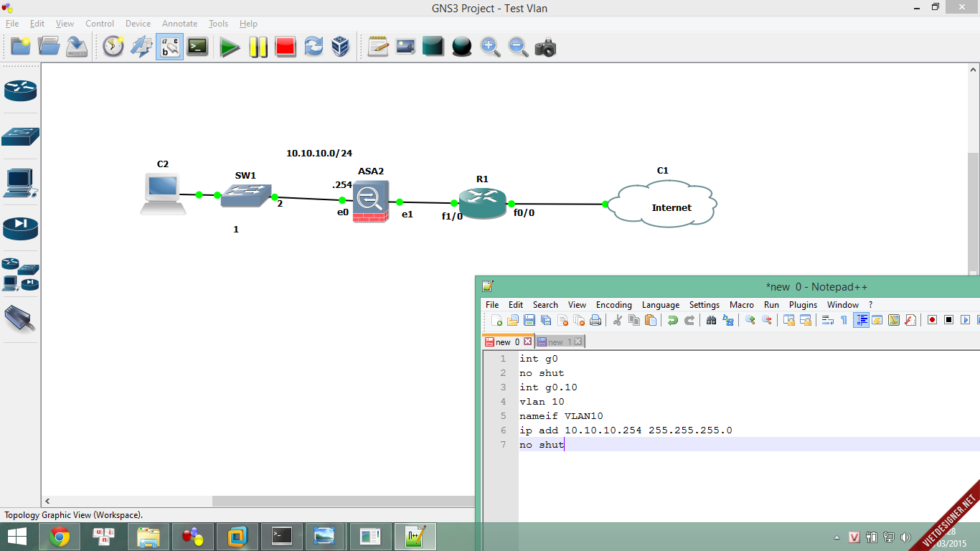Start all devices green play button

[x=230, y=47]
